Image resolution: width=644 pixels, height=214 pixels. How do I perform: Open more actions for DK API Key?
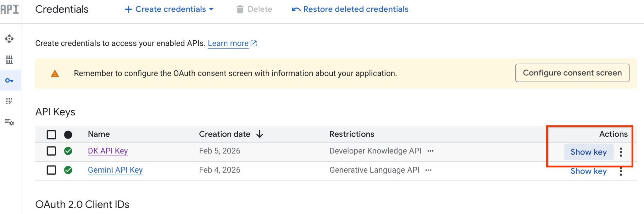[621, 152]
